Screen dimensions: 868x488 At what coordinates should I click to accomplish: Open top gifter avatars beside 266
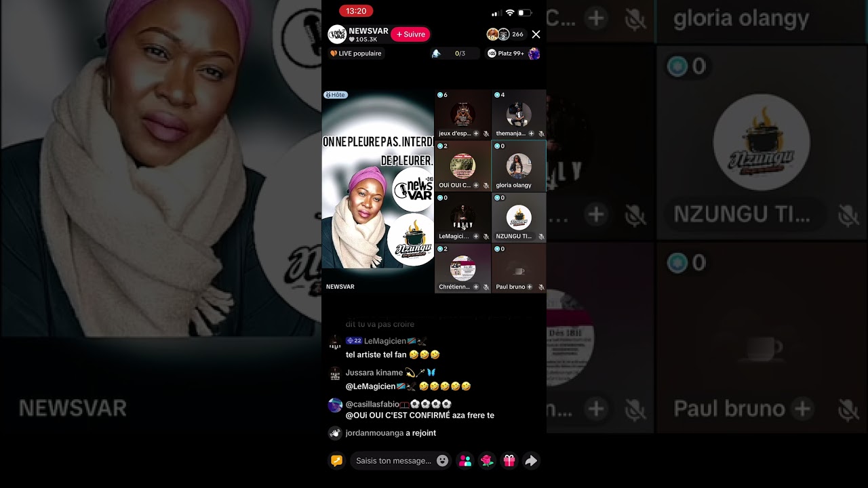(498, 35)
